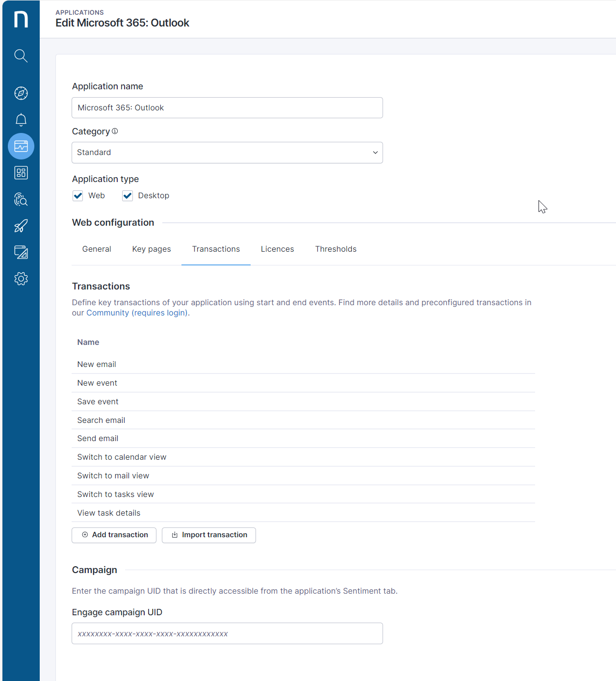This screenshot has height=681, width=616.
Task: Open the Thresholds tab
Action: pyautogui.click(x=336, y=249)
